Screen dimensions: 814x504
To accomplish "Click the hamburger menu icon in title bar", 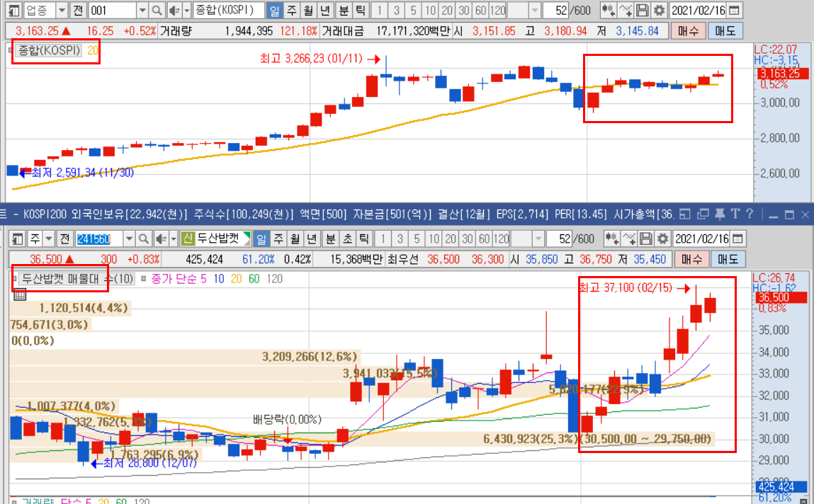I will click(x=4, y=214).
